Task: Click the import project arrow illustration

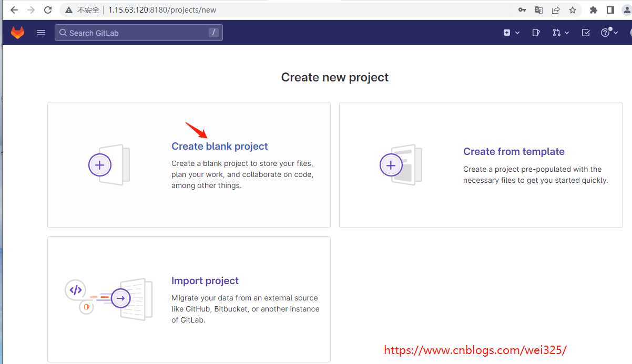Action: (120, 298)
